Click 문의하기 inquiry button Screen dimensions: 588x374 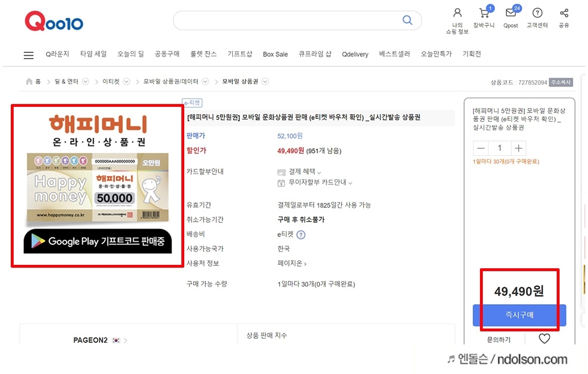pos(498,339)
